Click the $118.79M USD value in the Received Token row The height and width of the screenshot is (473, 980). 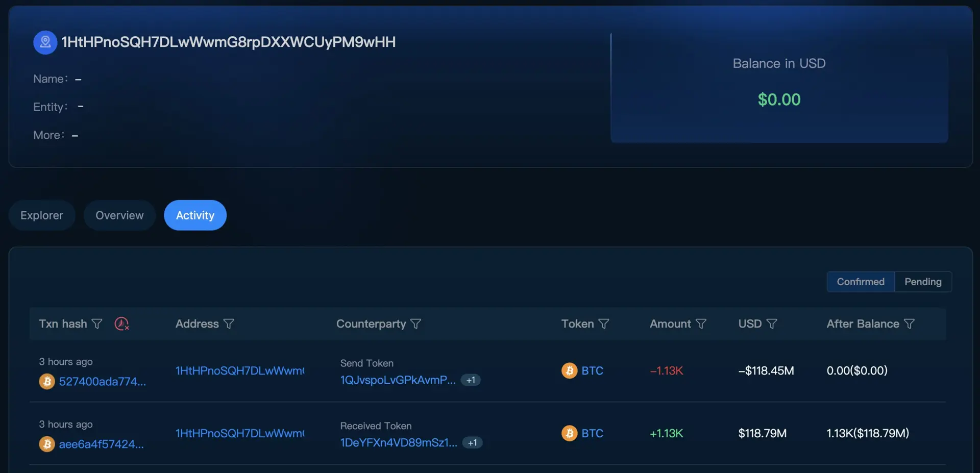[x=762, y=434]
